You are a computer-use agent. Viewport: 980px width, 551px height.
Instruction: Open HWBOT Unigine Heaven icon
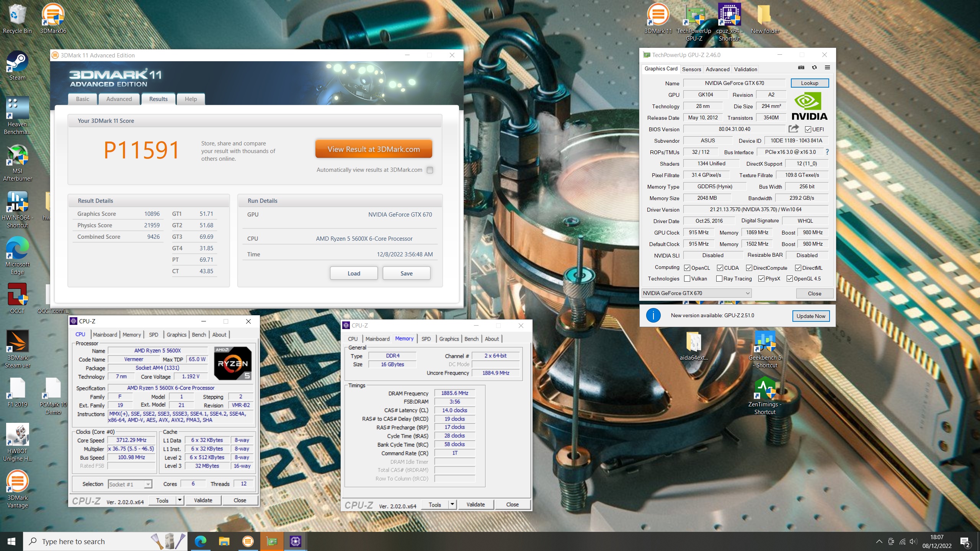[x=17, y=443]
